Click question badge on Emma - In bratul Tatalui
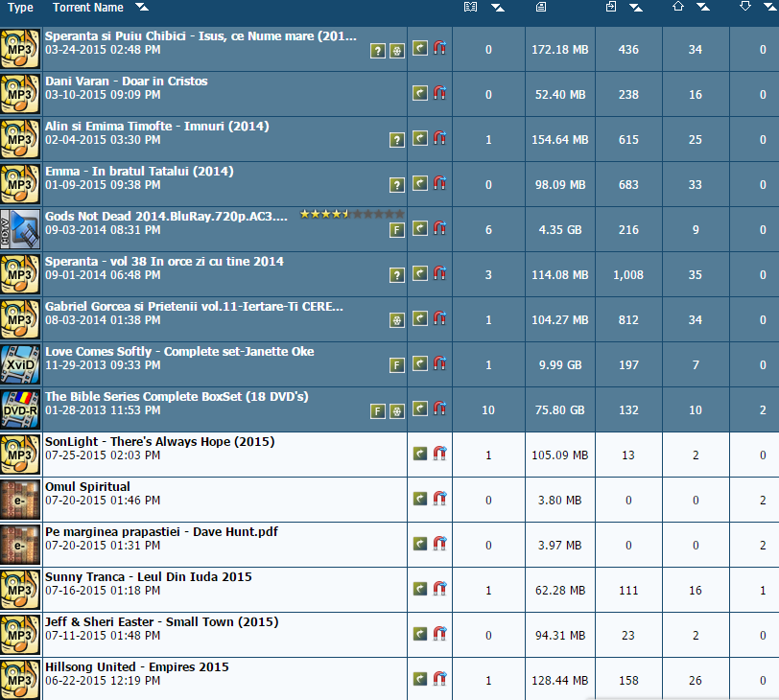Image resolution: width=779 pixels, height=700 pixels. pos(396,186)
